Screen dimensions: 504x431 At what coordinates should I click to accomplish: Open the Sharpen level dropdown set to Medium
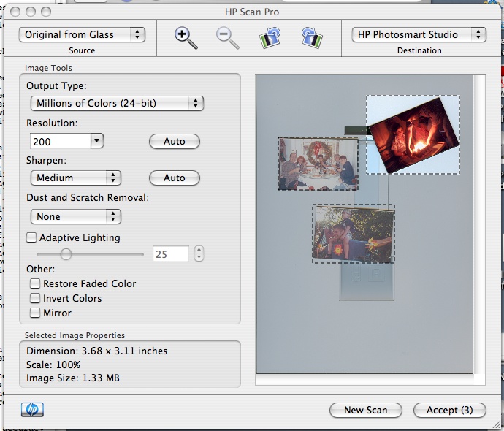pyautogui.click(x=75, y=178)
